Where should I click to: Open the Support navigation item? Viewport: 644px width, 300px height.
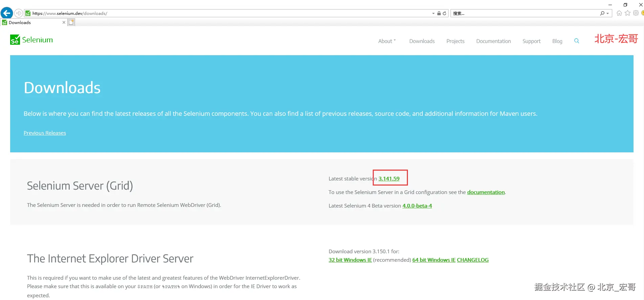[531, 41]
